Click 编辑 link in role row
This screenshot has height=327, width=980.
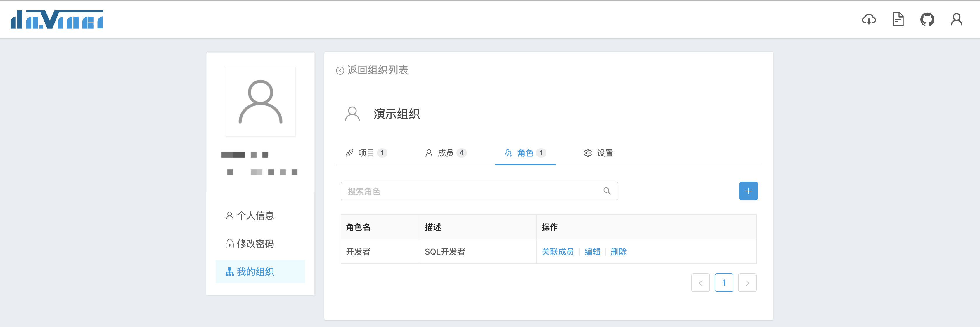point(592,252)
